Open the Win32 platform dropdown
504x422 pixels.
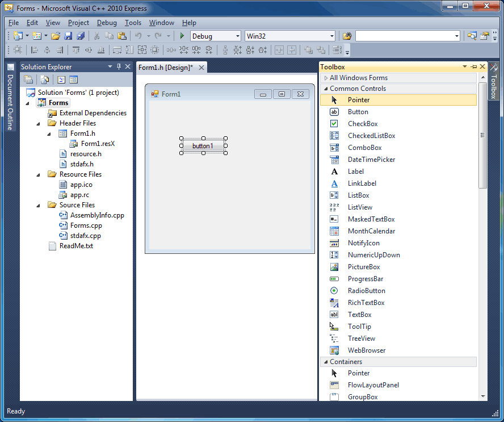pos(332,36)
